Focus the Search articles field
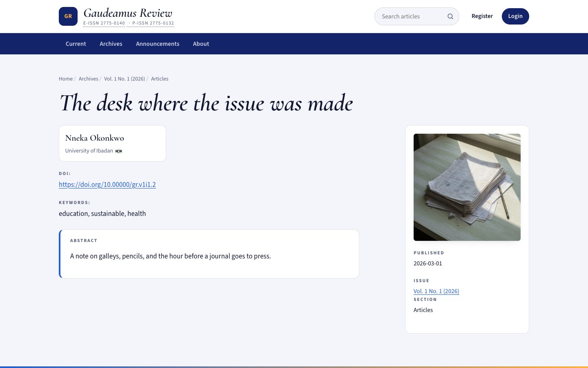 (416, 16)
